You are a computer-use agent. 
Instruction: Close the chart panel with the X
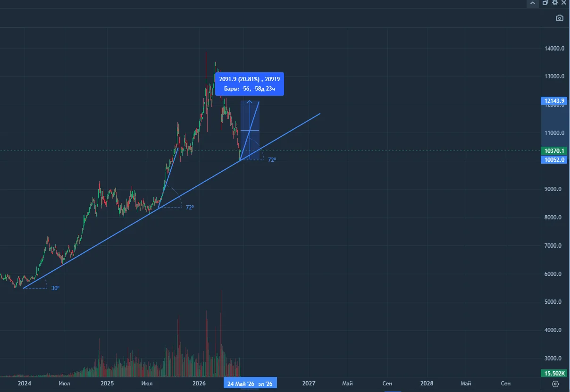pyautogui.click(x=564, y=3)
